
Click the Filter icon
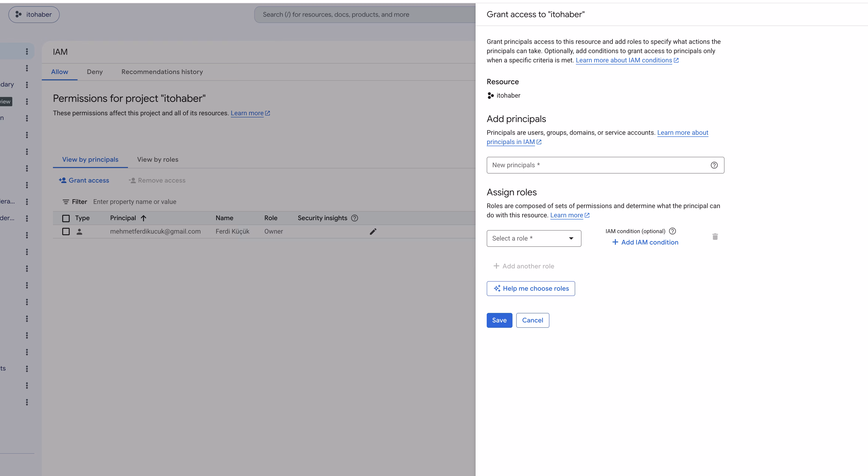pos(66,202)
